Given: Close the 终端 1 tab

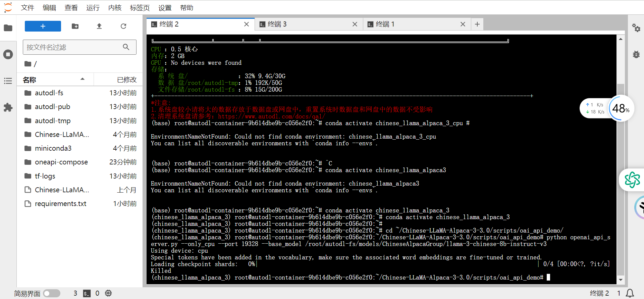Looking at the screenshot, I should coord(463,24).
